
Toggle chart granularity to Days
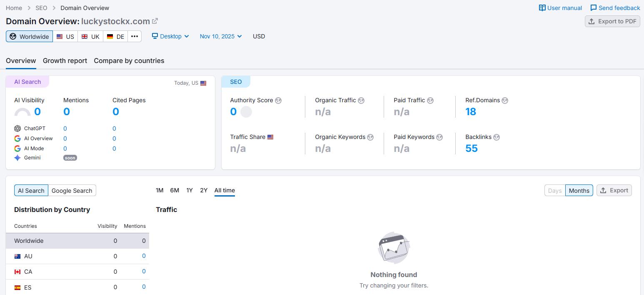click(x=555, y=190)
